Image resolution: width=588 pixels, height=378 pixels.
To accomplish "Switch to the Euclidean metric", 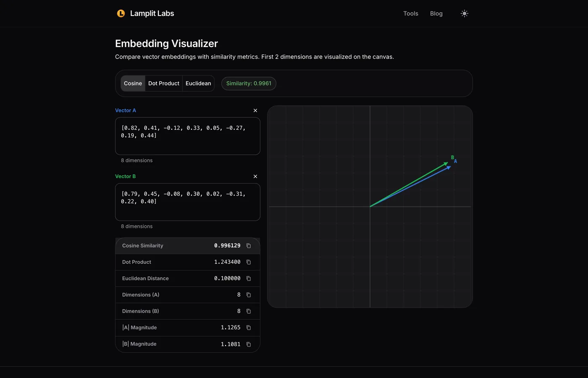I will pyautogui.click(x=198, y=83).
